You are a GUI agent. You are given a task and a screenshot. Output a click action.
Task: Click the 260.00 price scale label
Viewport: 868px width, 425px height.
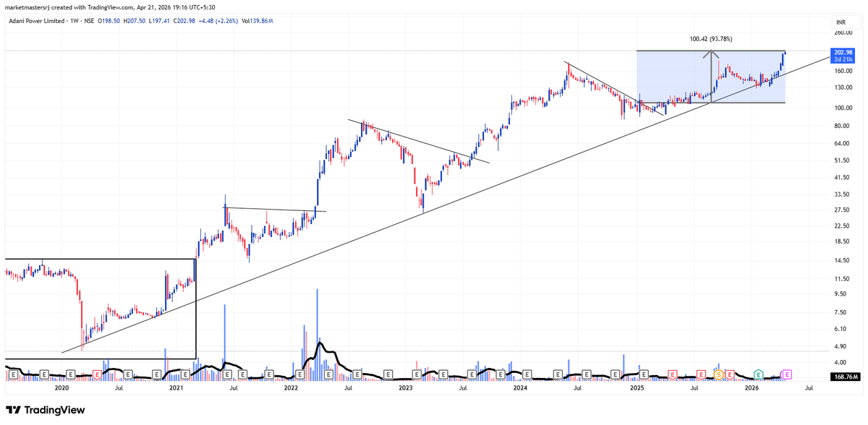point(843,33)
